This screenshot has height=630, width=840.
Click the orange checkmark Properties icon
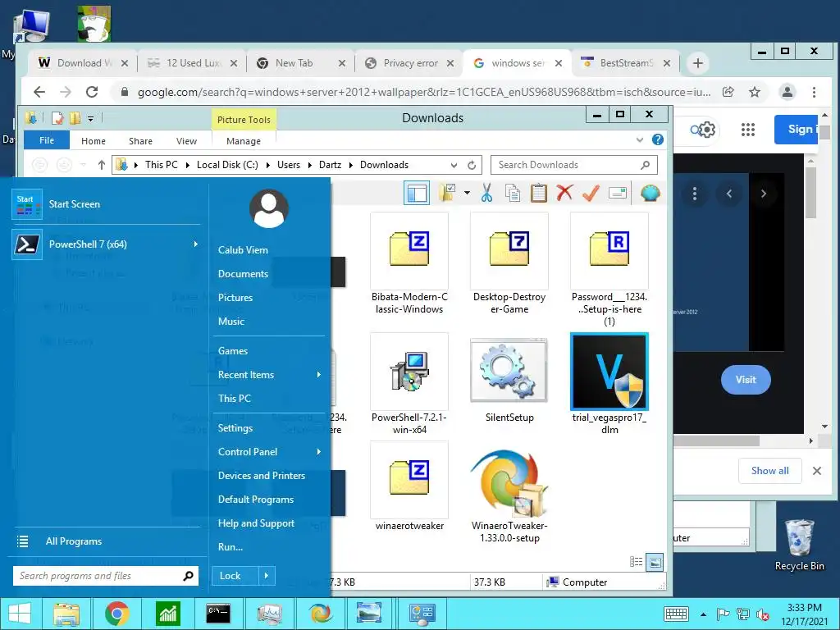(591, 193)
